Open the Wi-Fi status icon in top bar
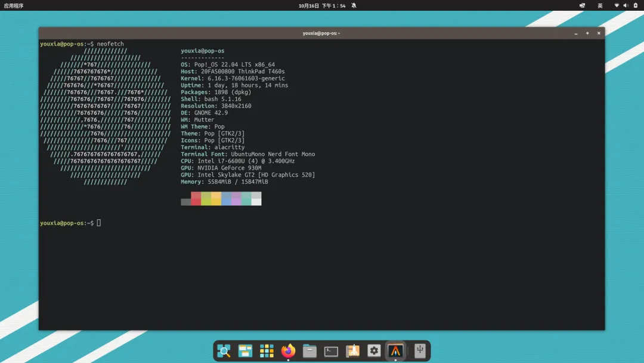The width and height of the screenshot is (644, 363). pos(617,5)
